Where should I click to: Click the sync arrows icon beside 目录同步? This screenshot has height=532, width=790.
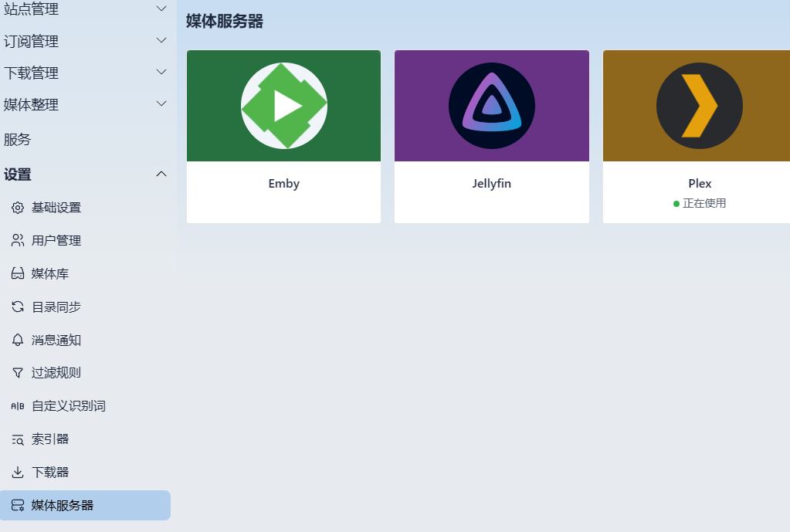pos(18,307)
